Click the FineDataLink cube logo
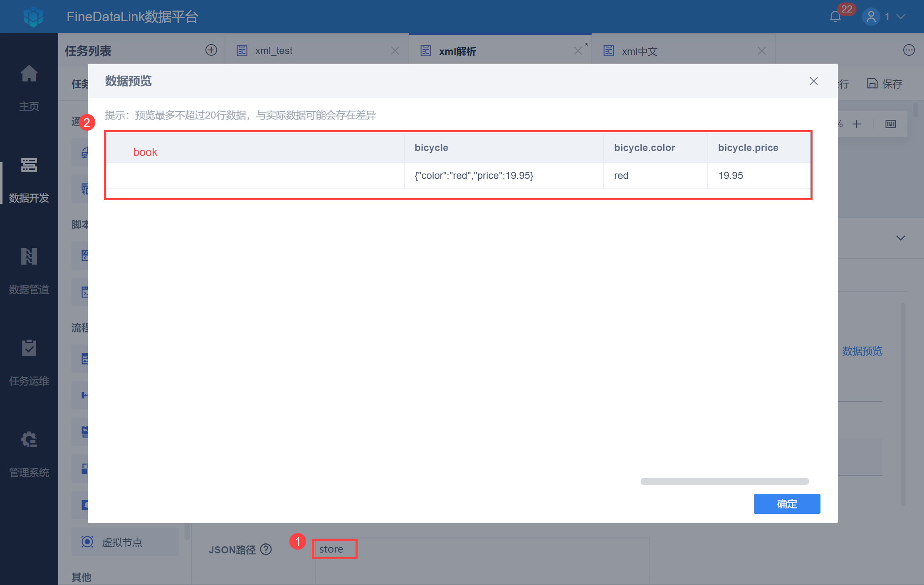This screenshot has height=585, width=924. [33, 17]
